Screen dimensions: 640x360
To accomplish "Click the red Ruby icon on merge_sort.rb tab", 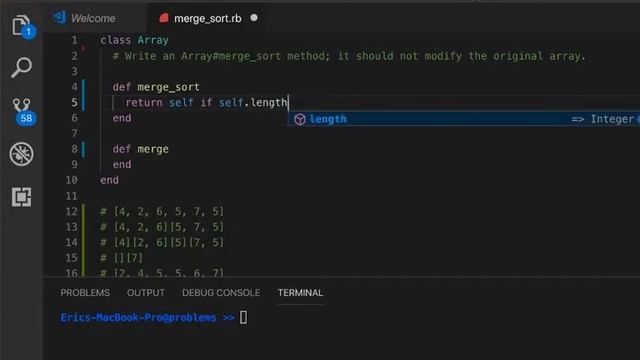I will [164, 18].
